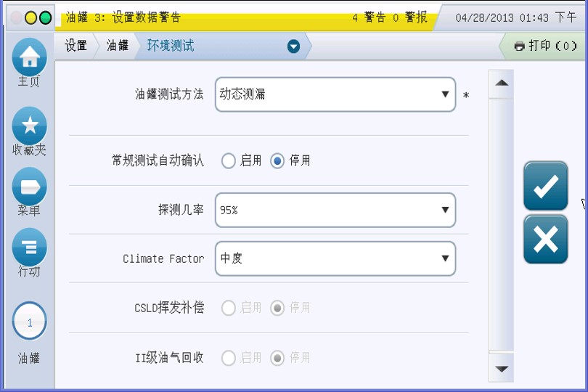This screenshot has height=392, width=588.
Task: Cancel changes with the X button
Action: click(545, 239)
